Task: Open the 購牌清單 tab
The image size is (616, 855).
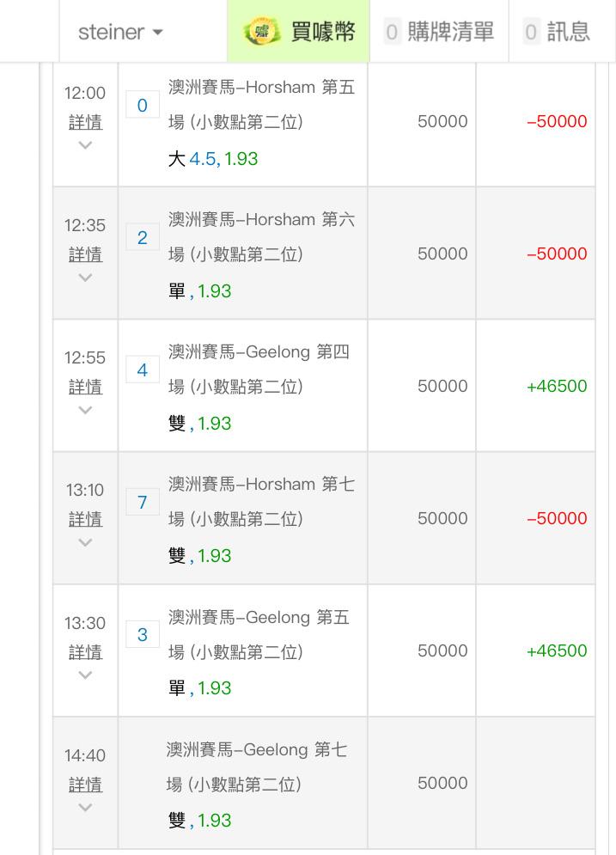Action: [439, 31]
